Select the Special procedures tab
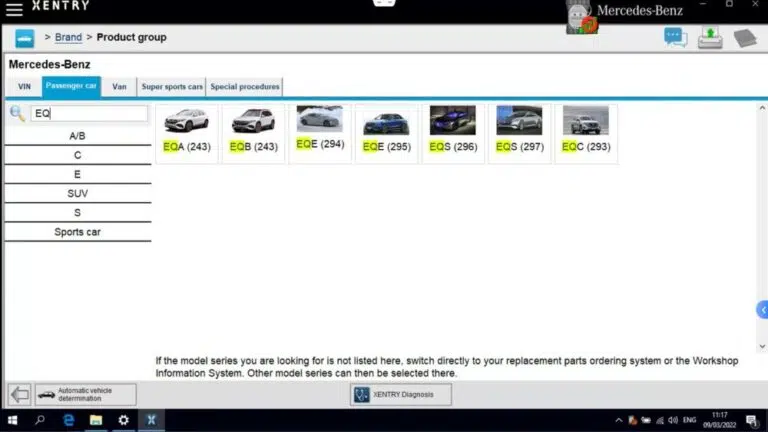Image resolution: width=768 pixels, height=432 pixels. click(x=245, y=87)
